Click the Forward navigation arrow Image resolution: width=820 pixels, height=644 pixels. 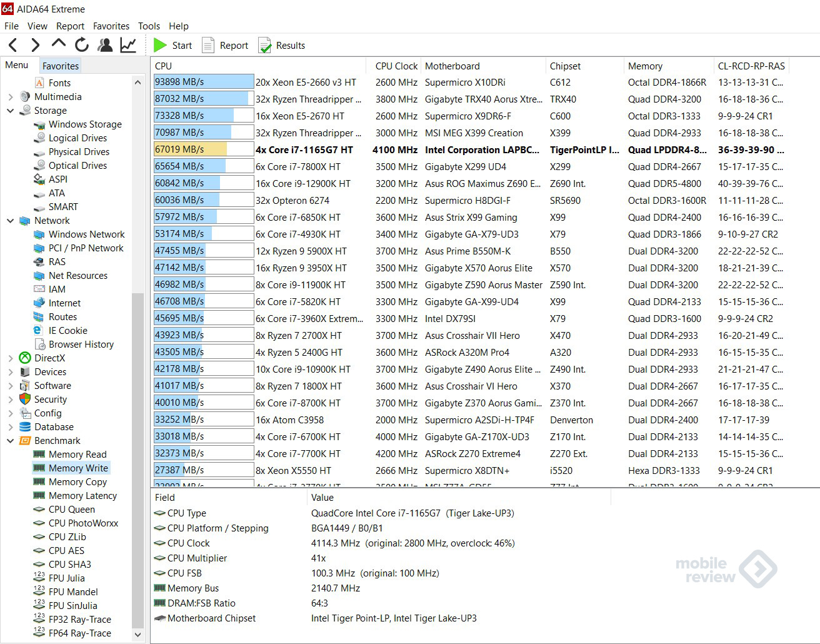click(36, 45)
